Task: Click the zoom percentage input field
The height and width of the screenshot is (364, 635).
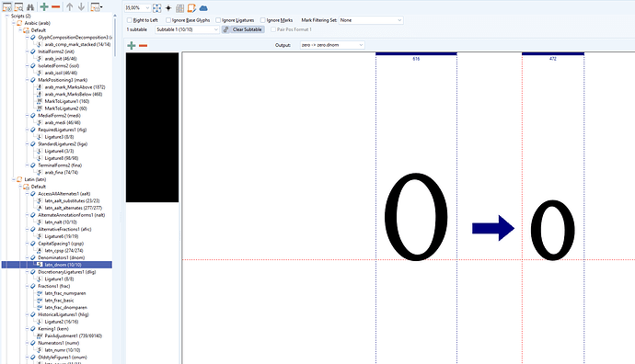Action: [134, 7]
